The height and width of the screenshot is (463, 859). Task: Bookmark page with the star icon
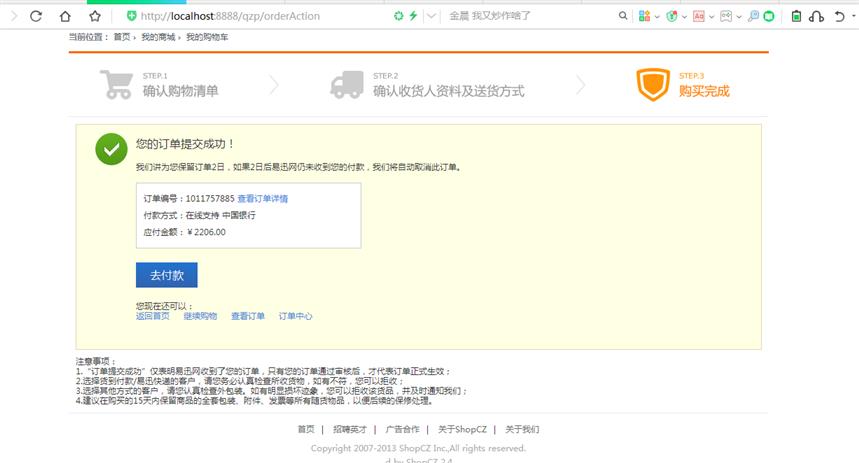pyautogui.click(x=94, y=16)
